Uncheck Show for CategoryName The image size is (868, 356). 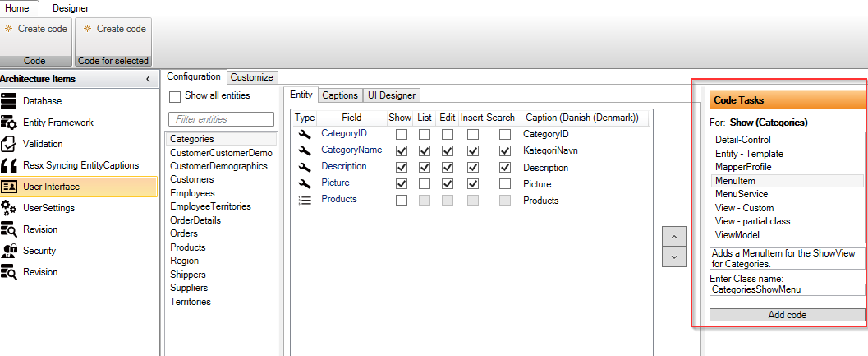coord(402,150)
